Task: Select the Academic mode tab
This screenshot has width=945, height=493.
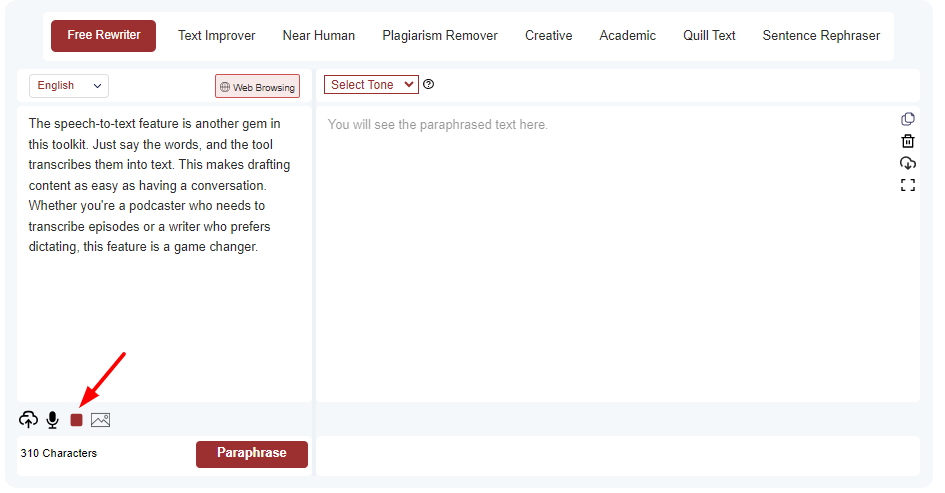Action: (627, 36)
